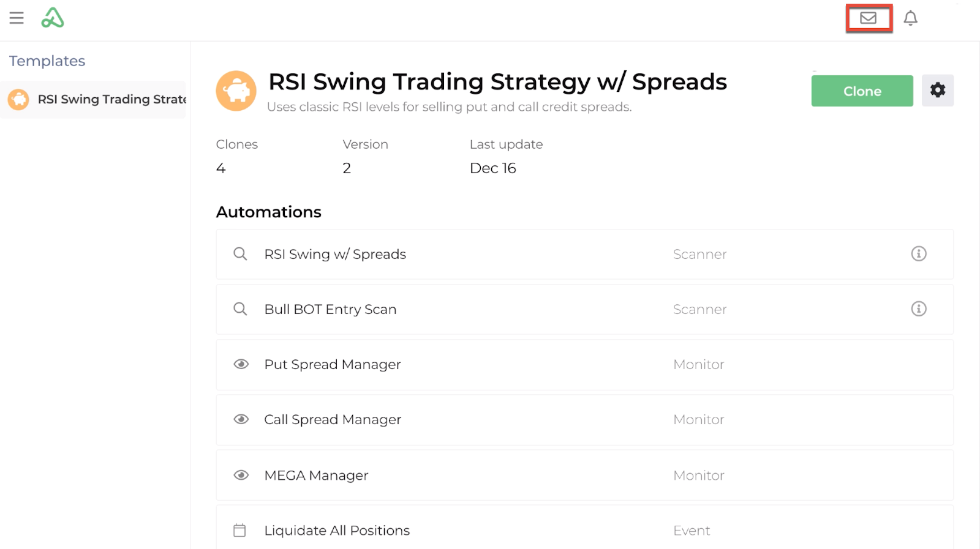Viewport: 980px width, 549px height.
Task: Show info for RSI Swing w/ Spreads scanner
Action: pos(918,254)
